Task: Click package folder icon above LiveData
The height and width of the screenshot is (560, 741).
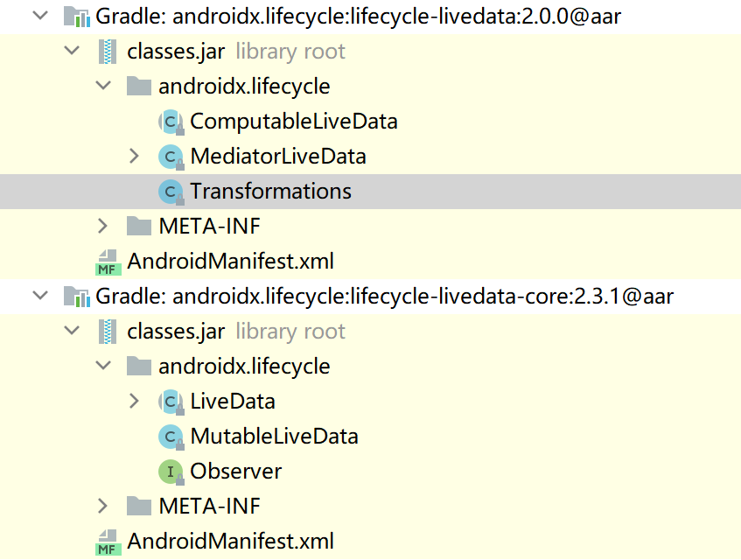Action: point(139,366)
